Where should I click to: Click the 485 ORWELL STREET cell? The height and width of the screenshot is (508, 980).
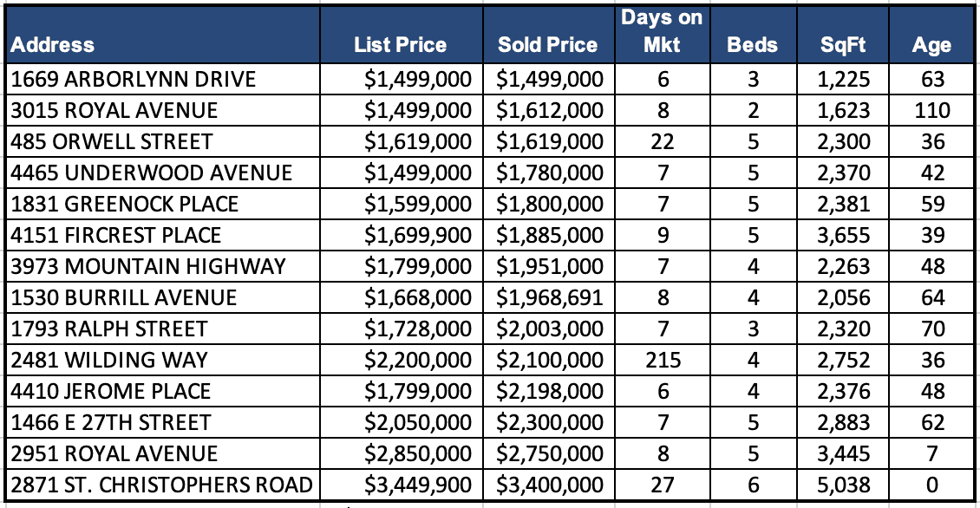[113, 142]
